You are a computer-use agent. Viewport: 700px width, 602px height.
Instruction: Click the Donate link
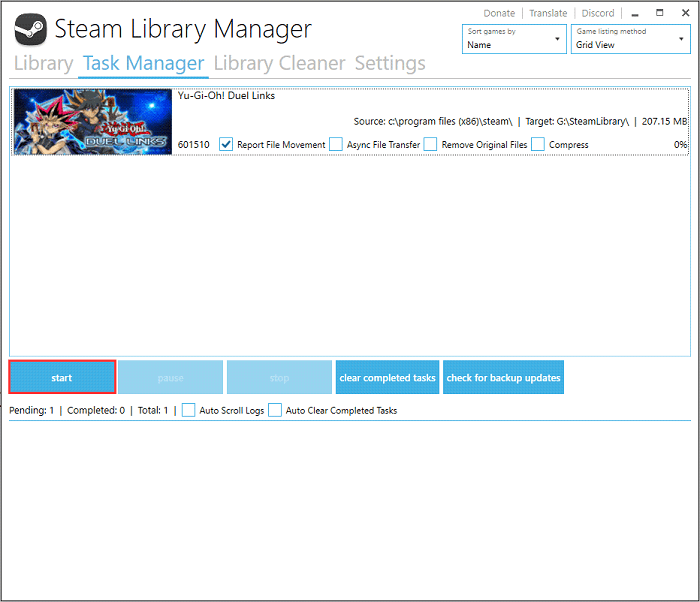coord(499,13)
